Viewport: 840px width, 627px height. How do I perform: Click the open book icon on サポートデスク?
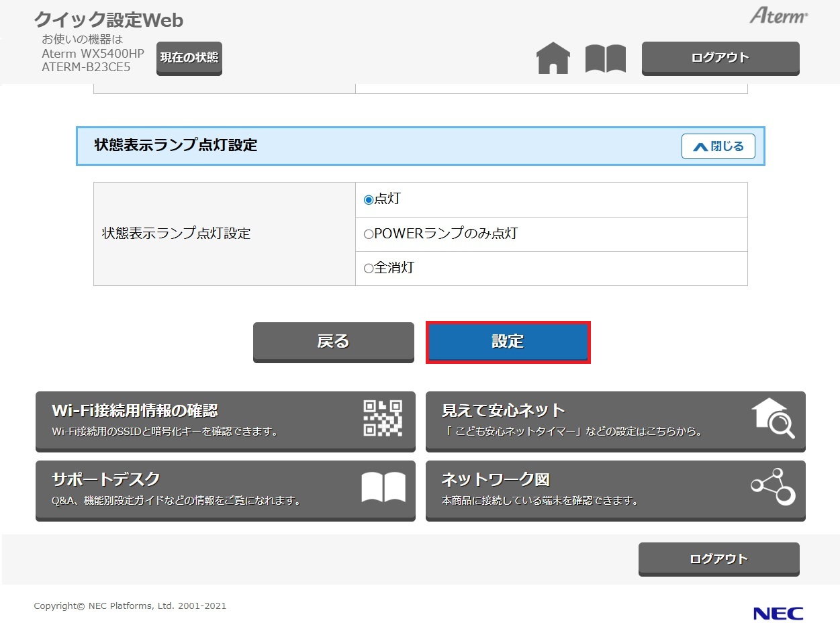(x=383, y=487)
